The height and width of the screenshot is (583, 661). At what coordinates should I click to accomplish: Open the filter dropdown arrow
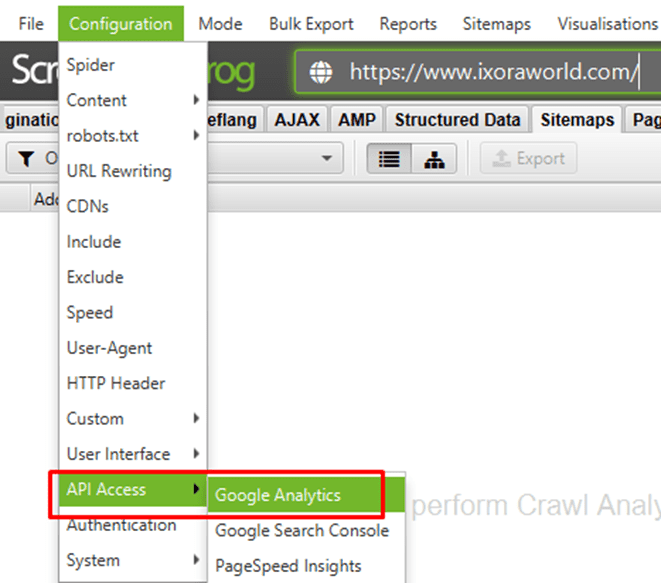coord(327,158)
